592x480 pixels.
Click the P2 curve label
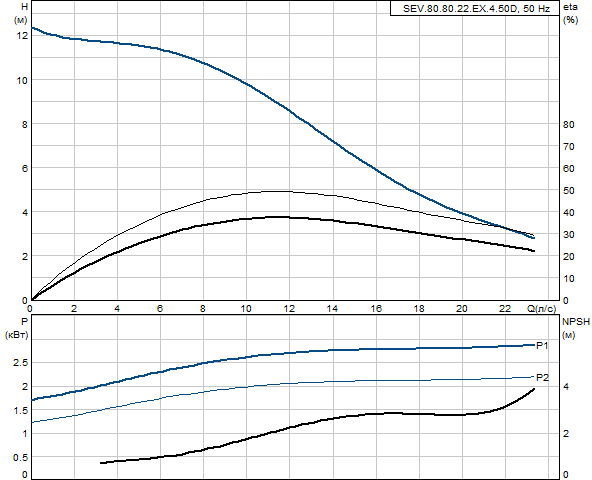click(543, 377)
